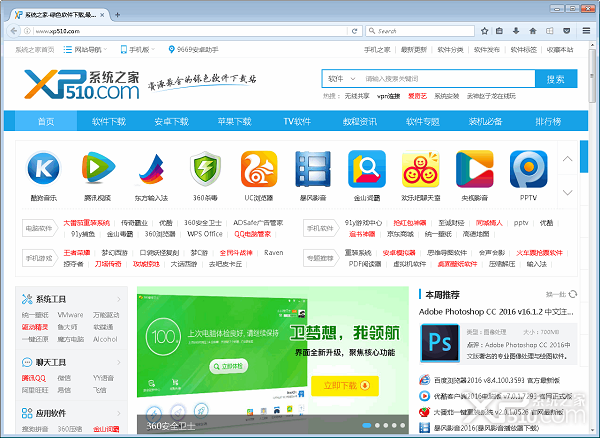Open the 暴风影音 film icon
The height and width of the screenshot is (438, 600).
click(x=313, y=169)
